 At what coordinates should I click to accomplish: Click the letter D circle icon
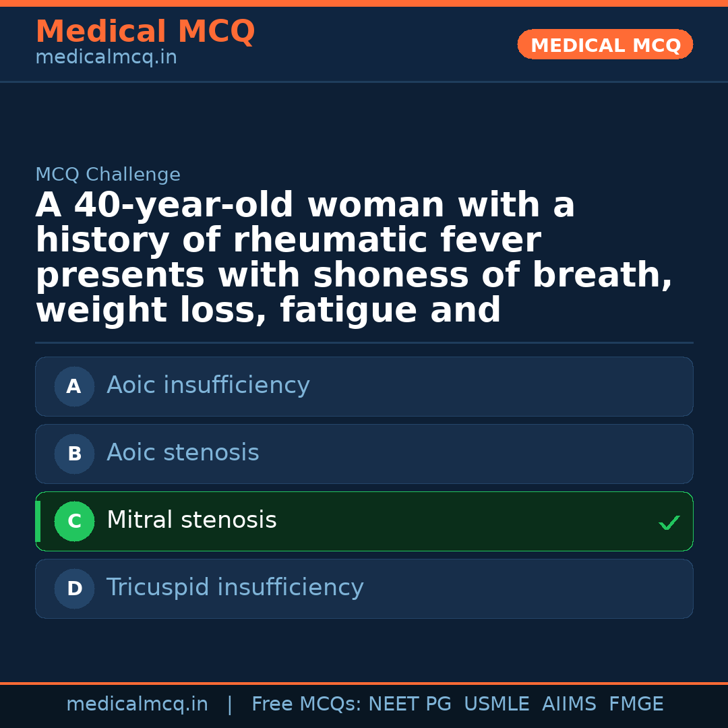click(x=74, y=588)
